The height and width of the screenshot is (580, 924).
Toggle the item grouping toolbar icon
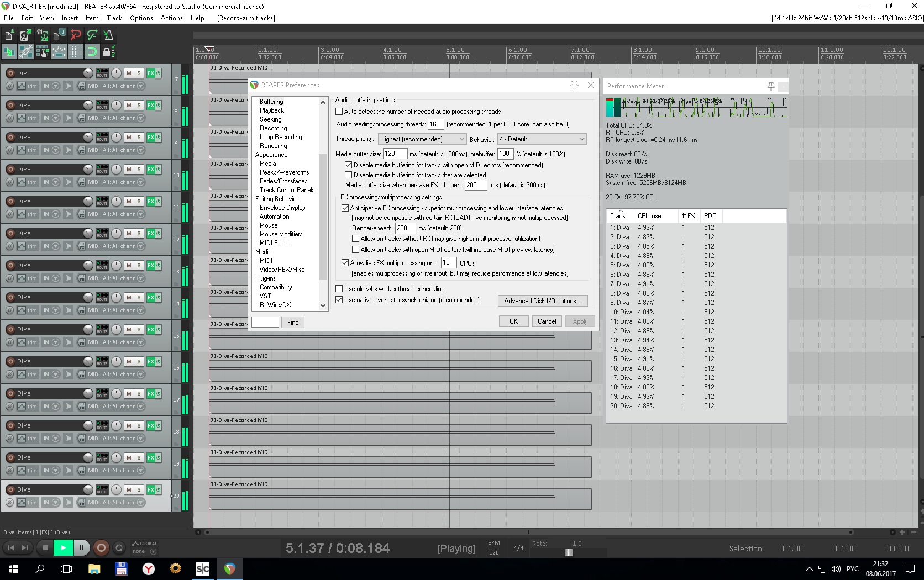26,52
